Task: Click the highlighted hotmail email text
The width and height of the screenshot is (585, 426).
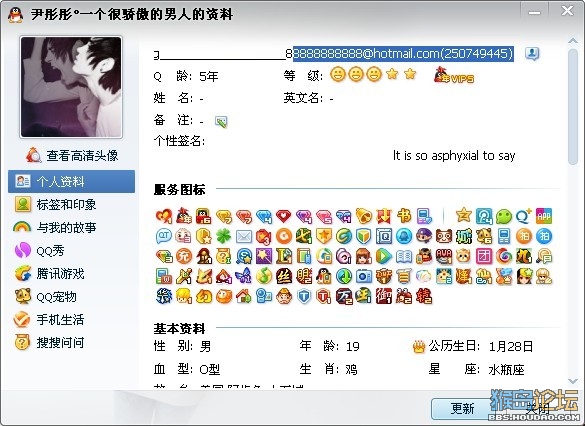Action: 403,54
